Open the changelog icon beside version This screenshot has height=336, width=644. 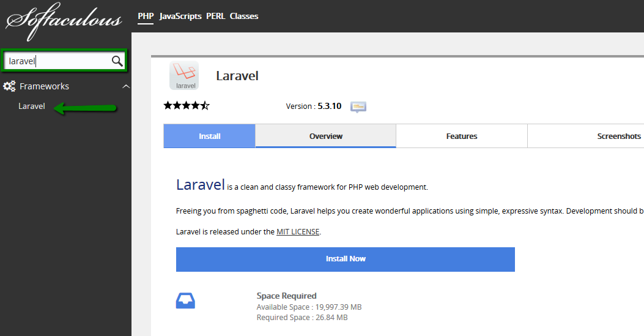tap(358, 106)
